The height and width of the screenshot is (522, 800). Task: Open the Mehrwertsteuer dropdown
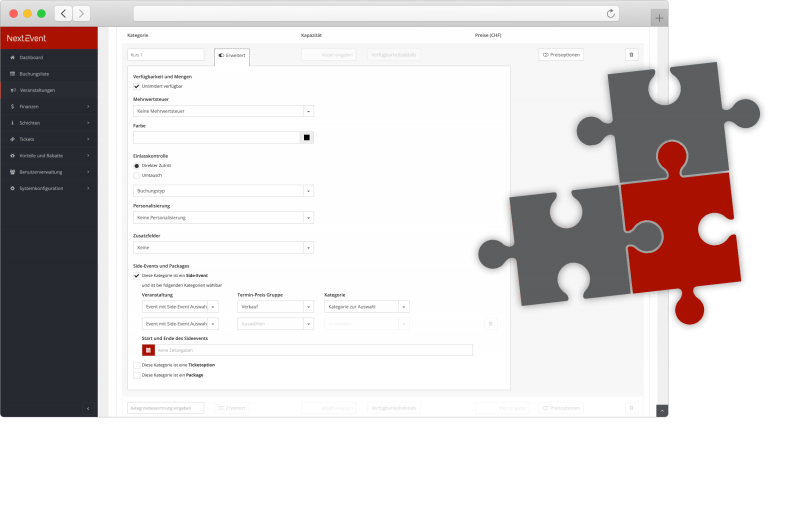223,111
